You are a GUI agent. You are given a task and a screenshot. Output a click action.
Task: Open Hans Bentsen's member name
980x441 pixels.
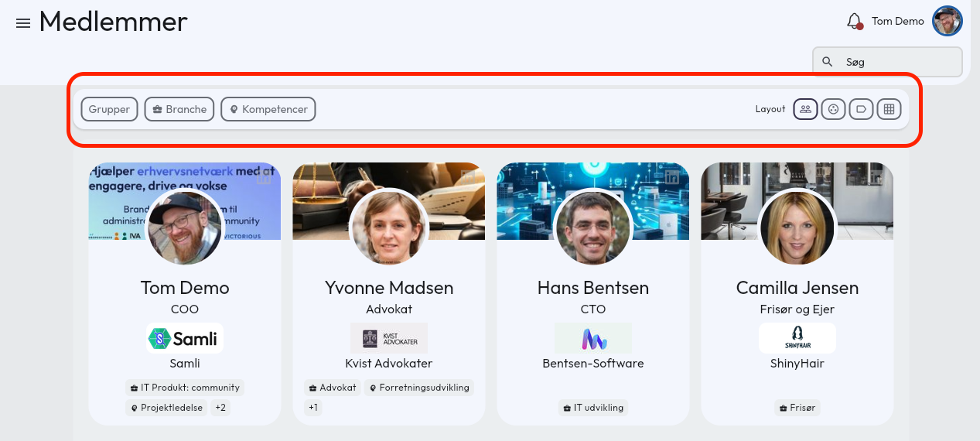593,288
